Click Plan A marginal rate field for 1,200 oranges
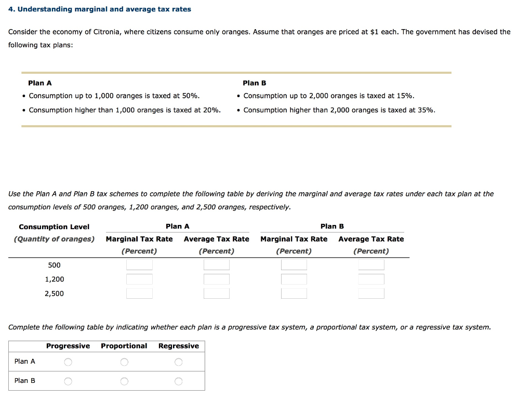532x399 pixels. 140,279
